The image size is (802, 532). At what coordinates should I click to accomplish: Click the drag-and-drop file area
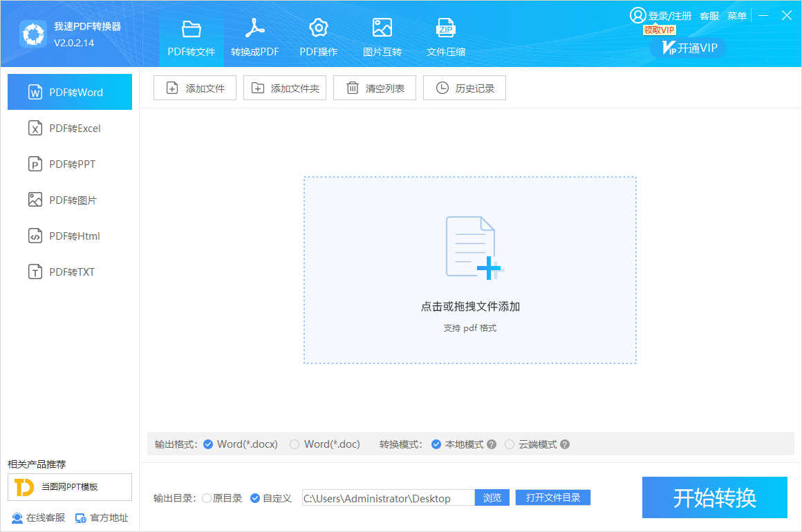(x=469, y=269)
